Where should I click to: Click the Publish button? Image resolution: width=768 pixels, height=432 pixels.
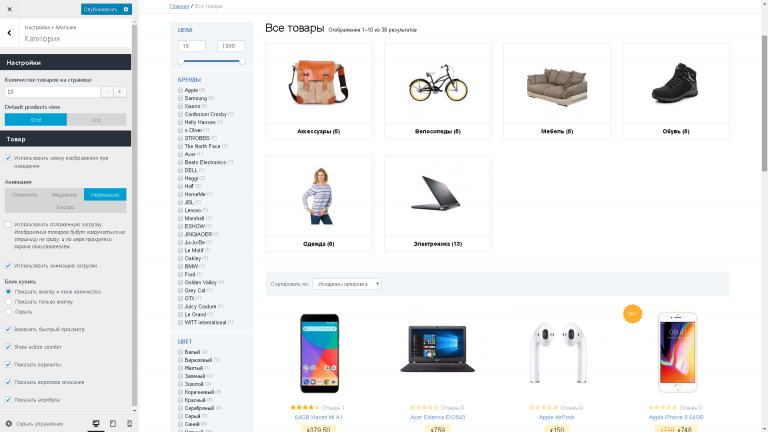pyautogui.click(x=100, y=9)
